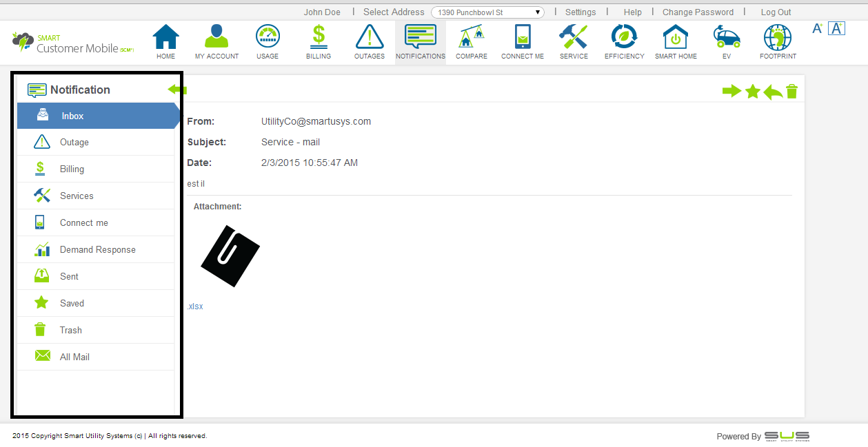Viewport: 868px width, 447px height.
Task: Open the Smart Home icon
Action: 676,37
